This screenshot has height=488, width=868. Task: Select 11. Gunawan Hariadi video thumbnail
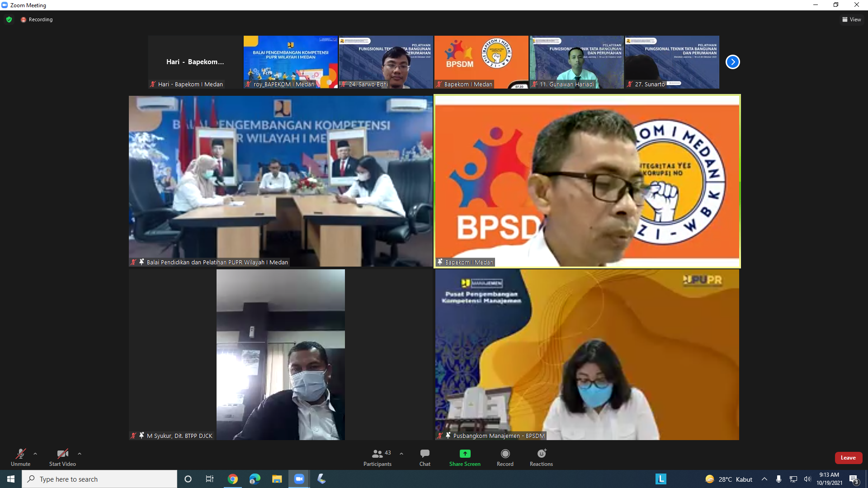[576, 62]
